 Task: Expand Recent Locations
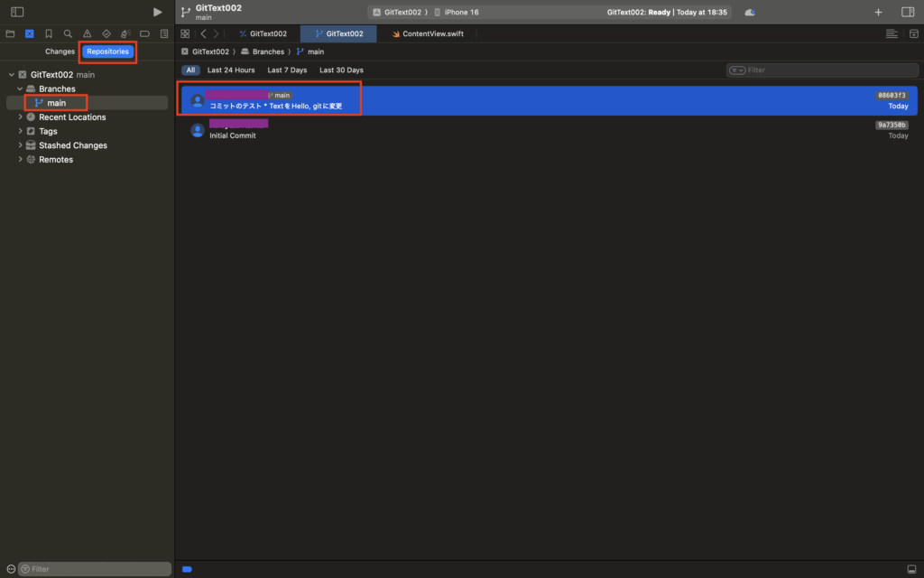point(20,117)
